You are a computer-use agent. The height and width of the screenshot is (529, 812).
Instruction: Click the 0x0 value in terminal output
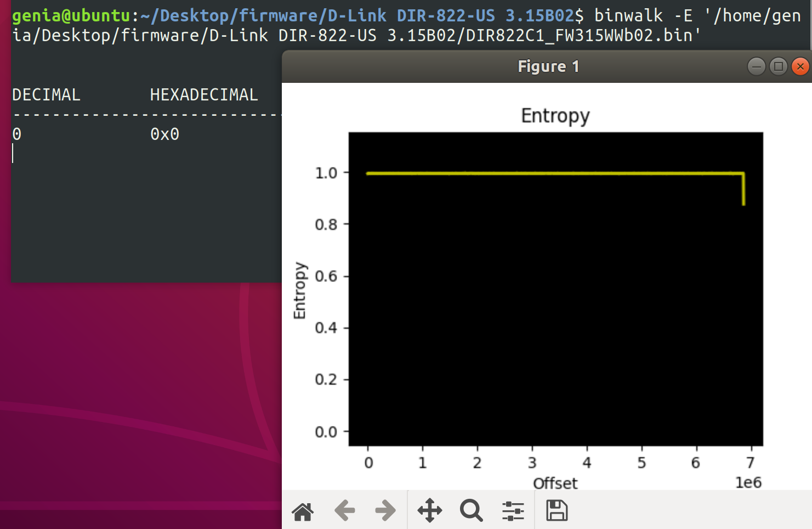(164, 134)
